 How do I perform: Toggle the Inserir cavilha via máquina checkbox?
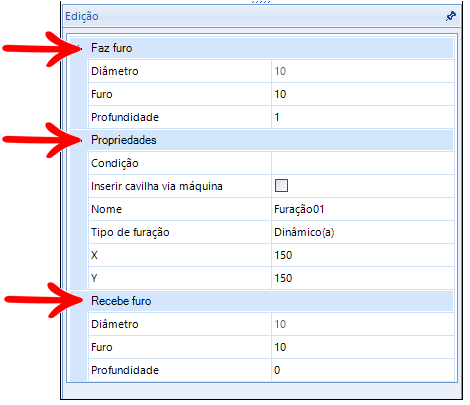281,186
